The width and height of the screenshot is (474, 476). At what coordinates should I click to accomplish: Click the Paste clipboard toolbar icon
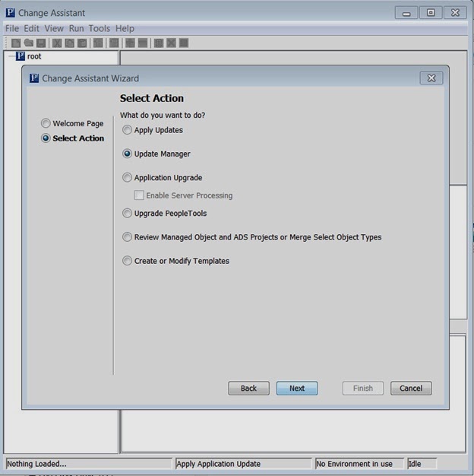tap(82, 43)
